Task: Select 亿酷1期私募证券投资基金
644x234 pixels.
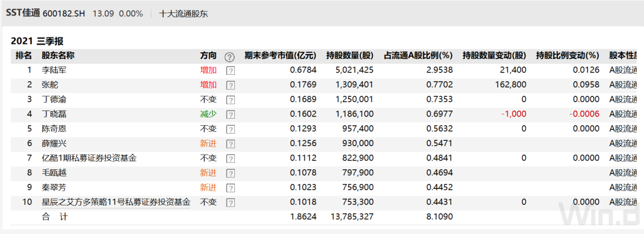Action: click(x=89, y=158)
